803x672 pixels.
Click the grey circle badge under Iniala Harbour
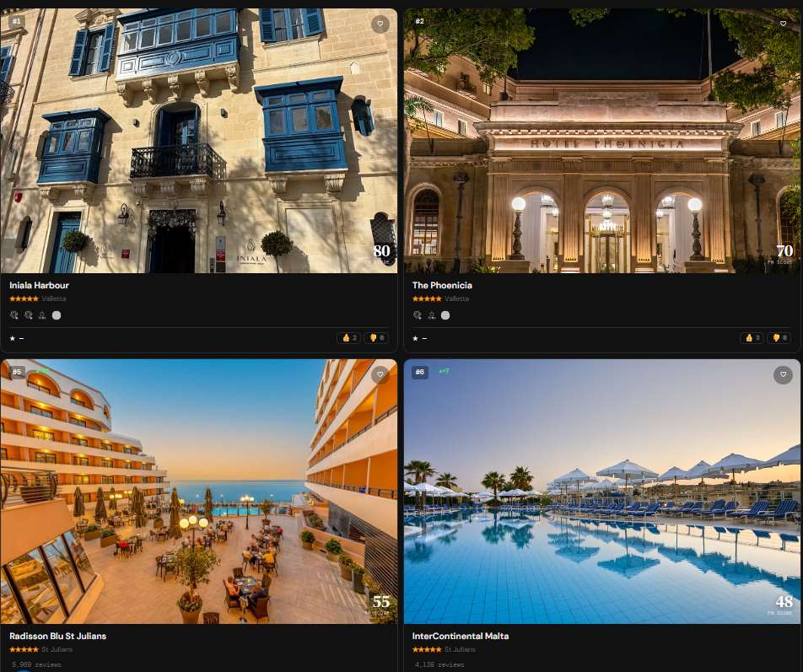point(57,315)
